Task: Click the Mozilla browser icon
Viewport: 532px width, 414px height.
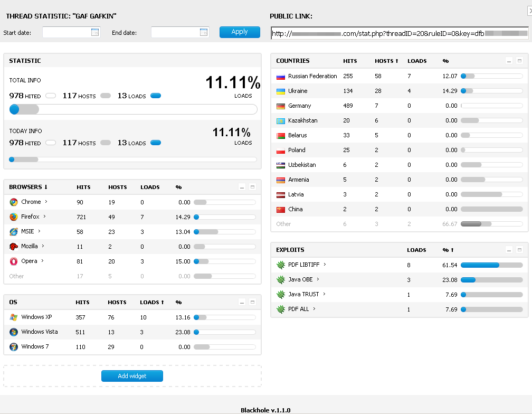Action: tap(14, 247)
